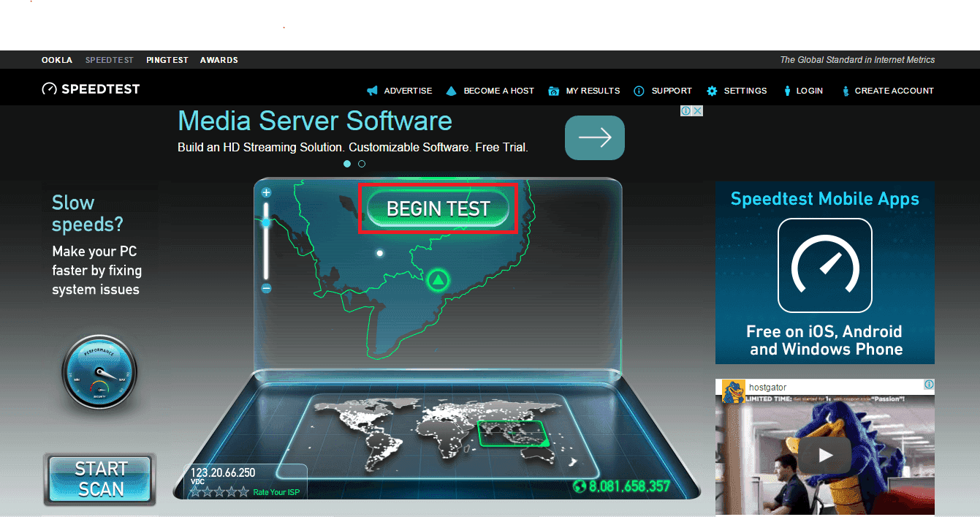Click the Free on iOS, Android text
This screenshot has height=517, width=980.
825,340
